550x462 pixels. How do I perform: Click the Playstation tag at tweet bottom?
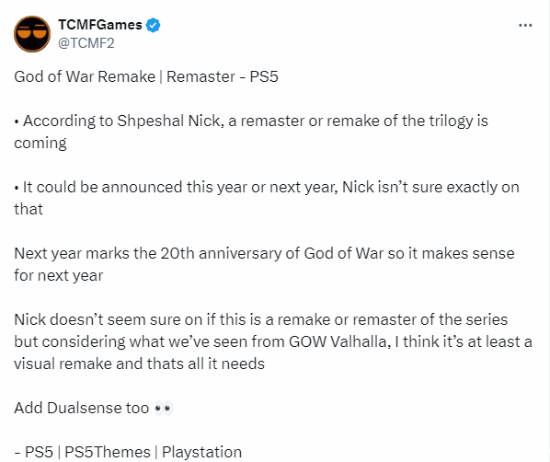(202, 452)
